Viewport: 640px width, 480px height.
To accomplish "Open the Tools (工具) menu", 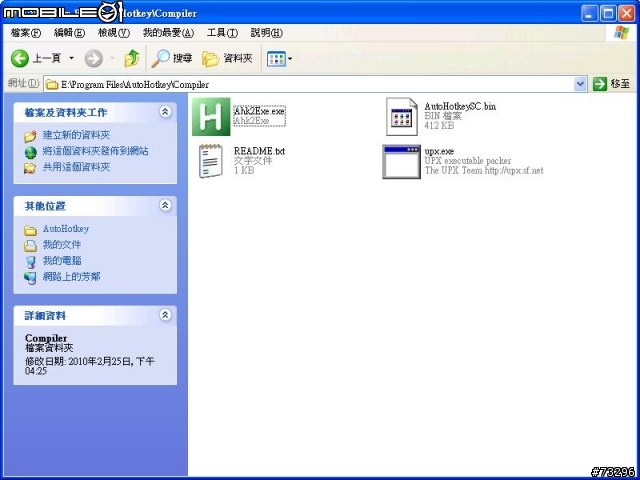I will pyautogui.click(x=222, y=33).
